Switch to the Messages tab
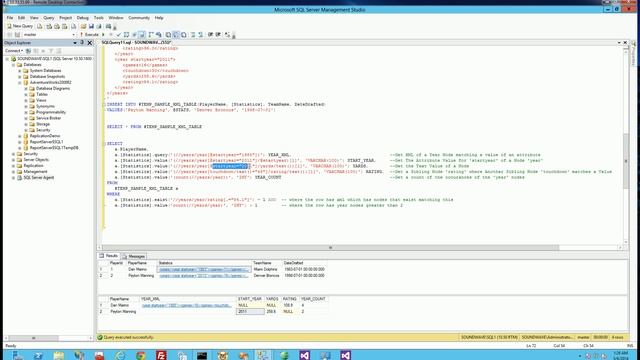 (x=134, y=256)
